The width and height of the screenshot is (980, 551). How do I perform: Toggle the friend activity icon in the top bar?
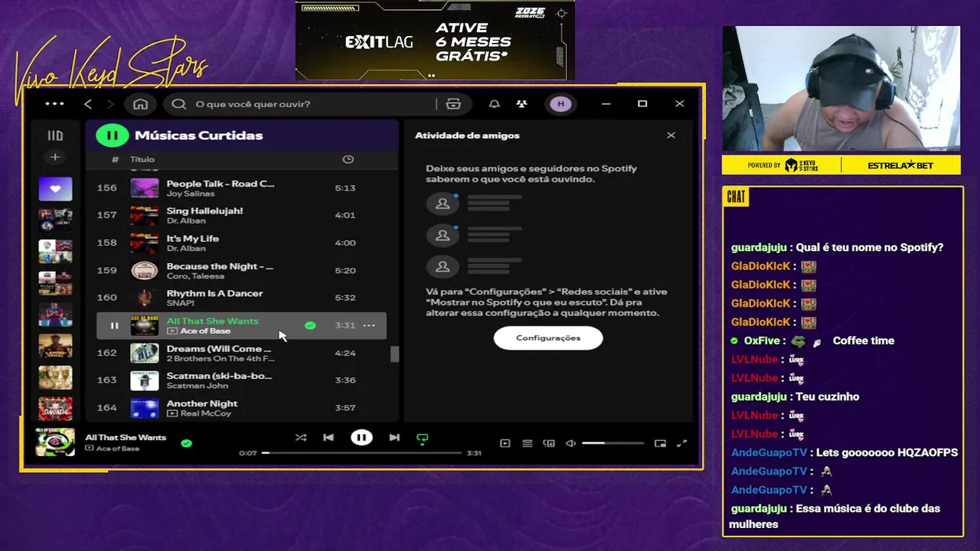(521, 104)
